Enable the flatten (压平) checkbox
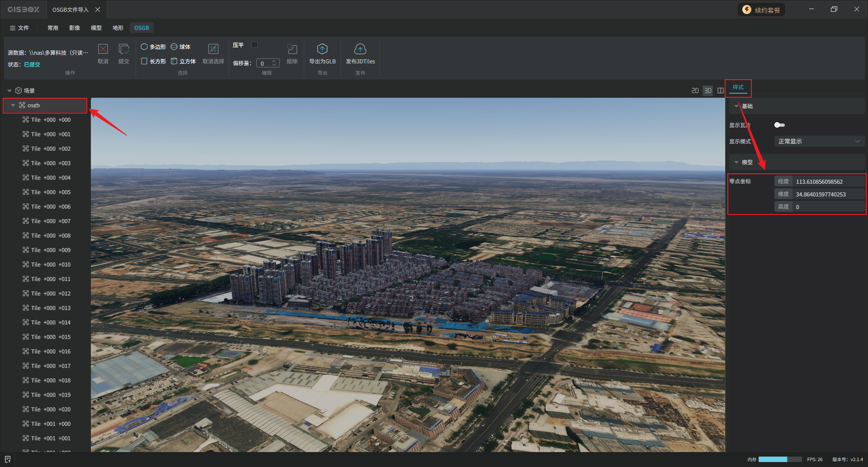 click(x=255, y=45)
